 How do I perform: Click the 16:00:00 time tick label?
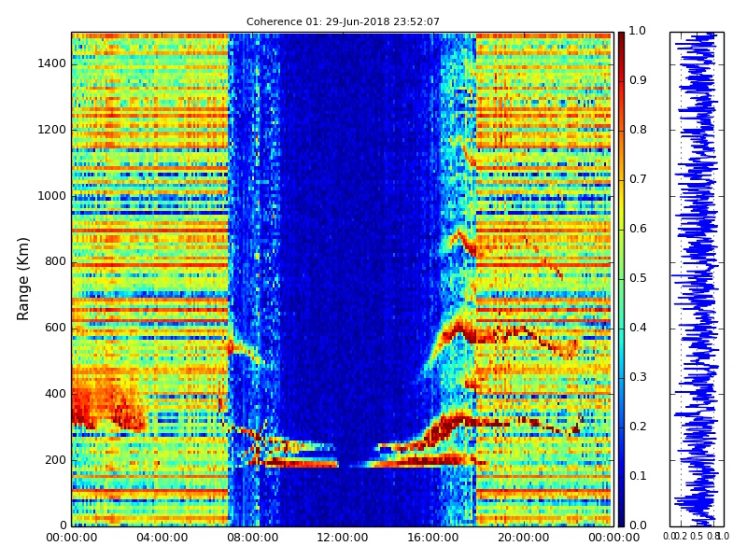[433, 538]
